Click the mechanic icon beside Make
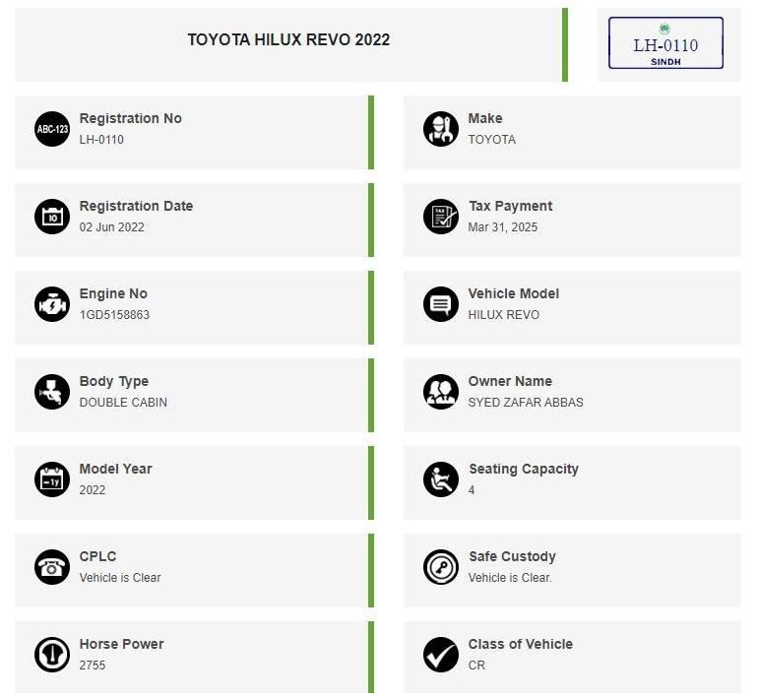Image resolution: width=758 pixels, height=700 pixels. coord(441,129)
